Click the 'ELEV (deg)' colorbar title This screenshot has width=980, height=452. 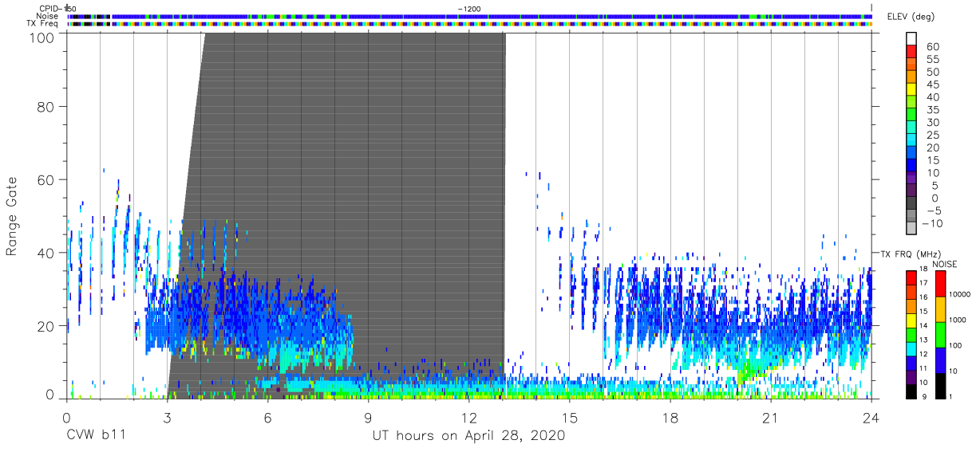[911, 17]
